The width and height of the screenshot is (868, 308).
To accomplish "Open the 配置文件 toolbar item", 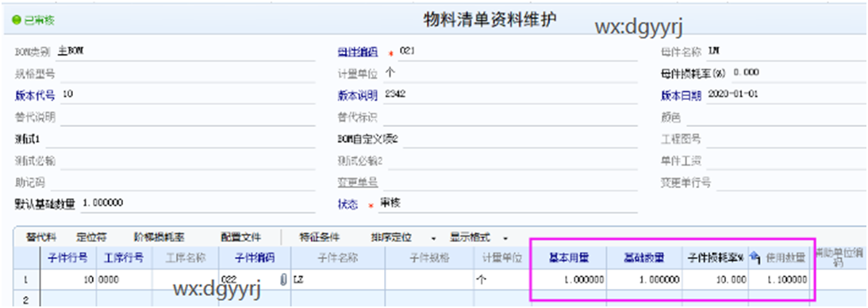I will [241, 237].
